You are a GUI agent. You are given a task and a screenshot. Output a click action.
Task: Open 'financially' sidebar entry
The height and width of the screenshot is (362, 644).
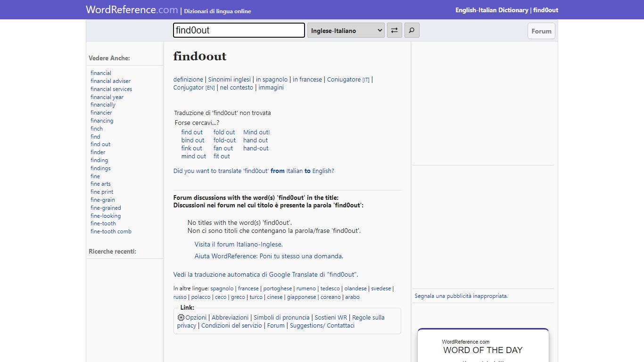103,105
